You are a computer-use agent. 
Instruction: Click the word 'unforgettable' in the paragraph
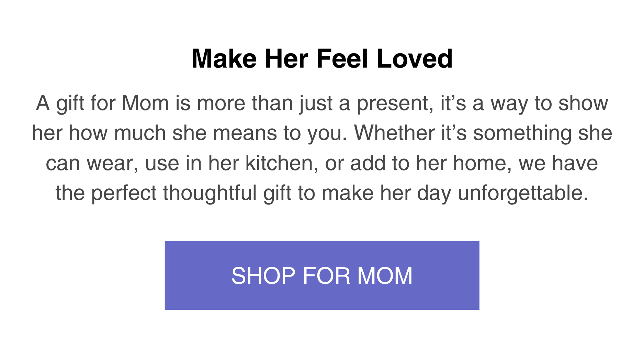[520, 193]
